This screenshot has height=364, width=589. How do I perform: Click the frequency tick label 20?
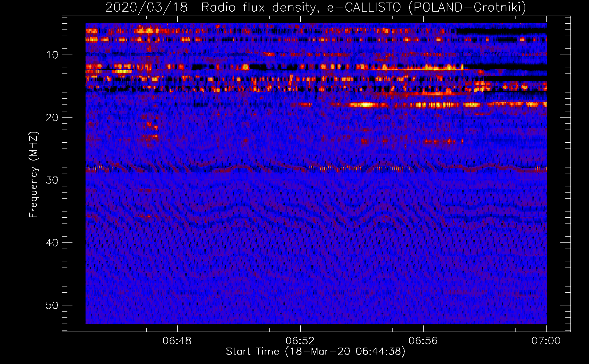[52, 118]
